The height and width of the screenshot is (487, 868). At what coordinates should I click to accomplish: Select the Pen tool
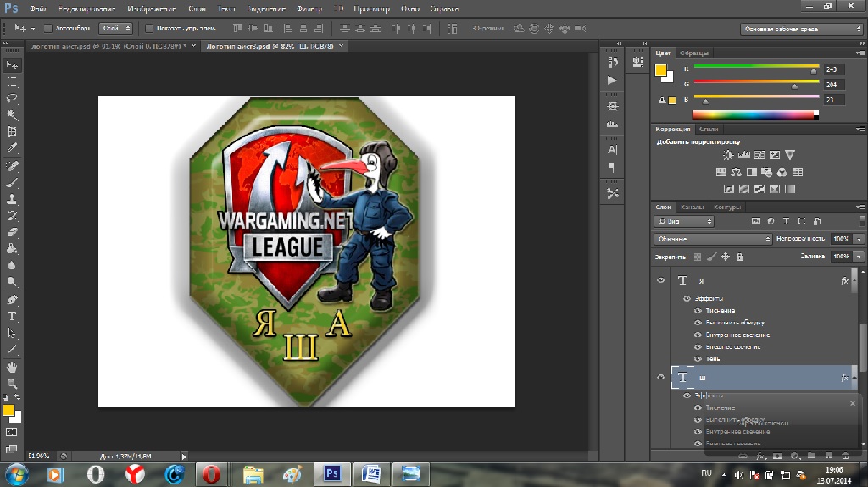coord(12,300)
